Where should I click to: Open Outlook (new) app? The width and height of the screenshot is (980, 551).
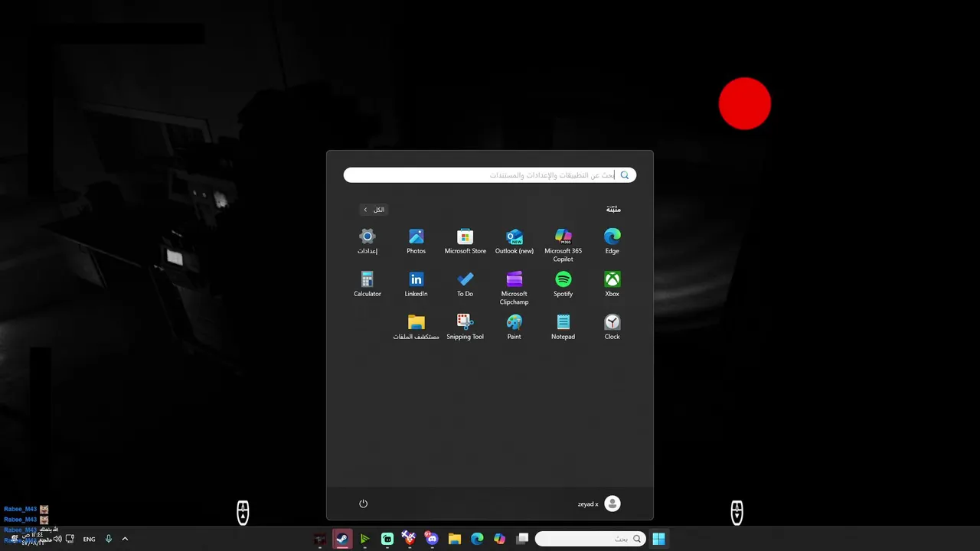pyautogui.click(x=514, y=241)
